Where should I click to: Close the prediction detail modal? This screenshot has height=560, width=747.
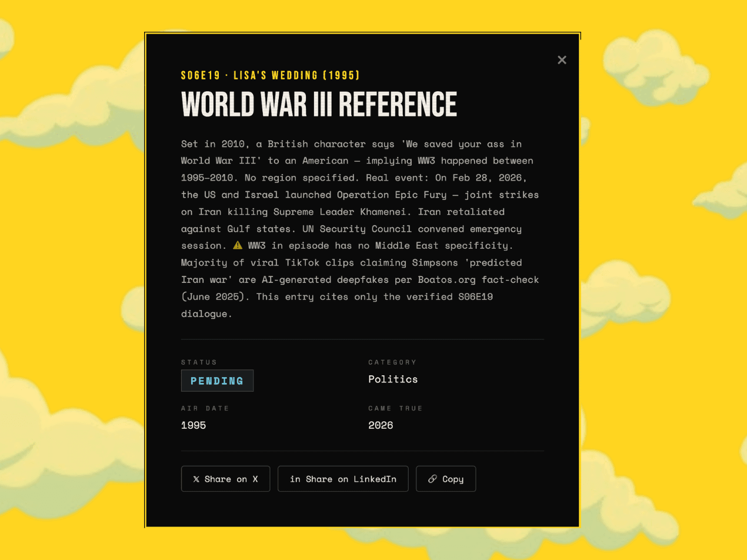tap(562, 60)
